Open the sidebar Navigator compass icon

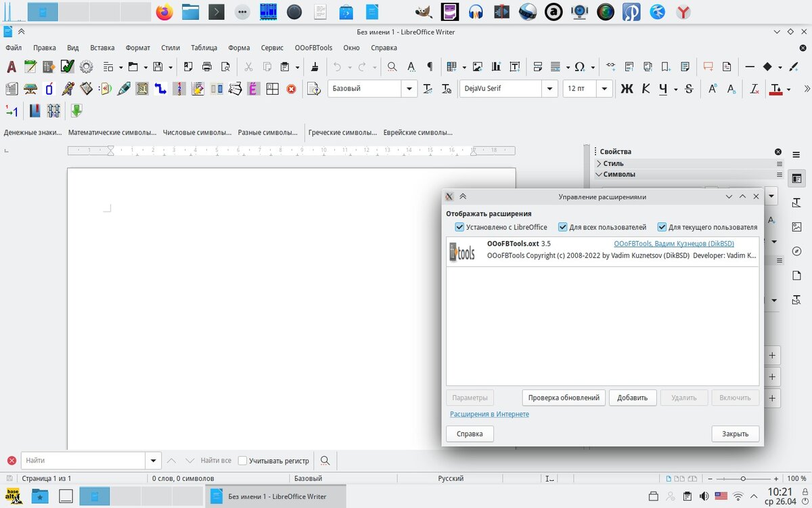796,251
